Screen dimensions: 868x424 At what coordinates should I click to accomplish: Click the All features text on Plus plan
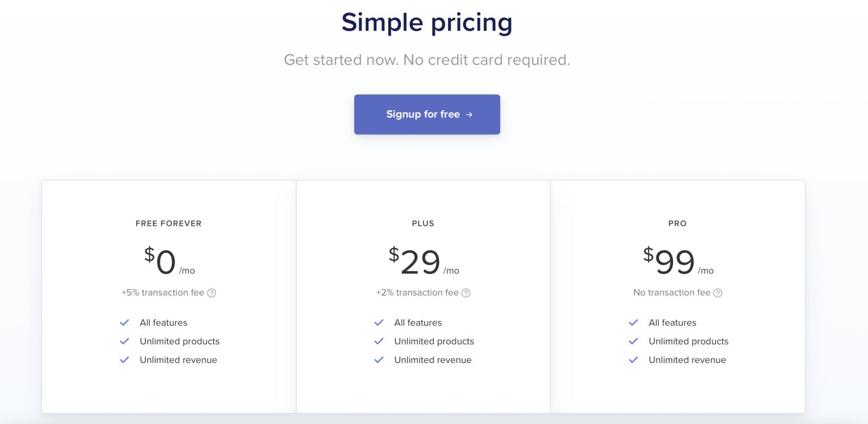coord(418,322)
